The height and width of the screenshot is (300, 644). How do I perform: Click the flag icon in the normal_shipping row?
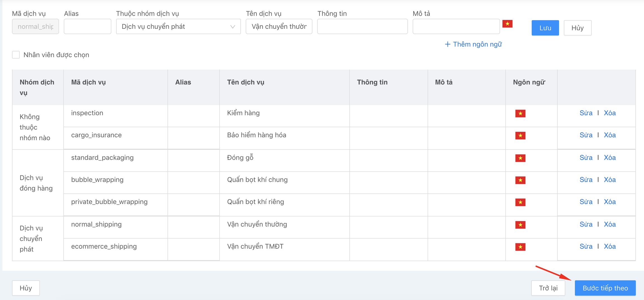[x=520, y=225]
